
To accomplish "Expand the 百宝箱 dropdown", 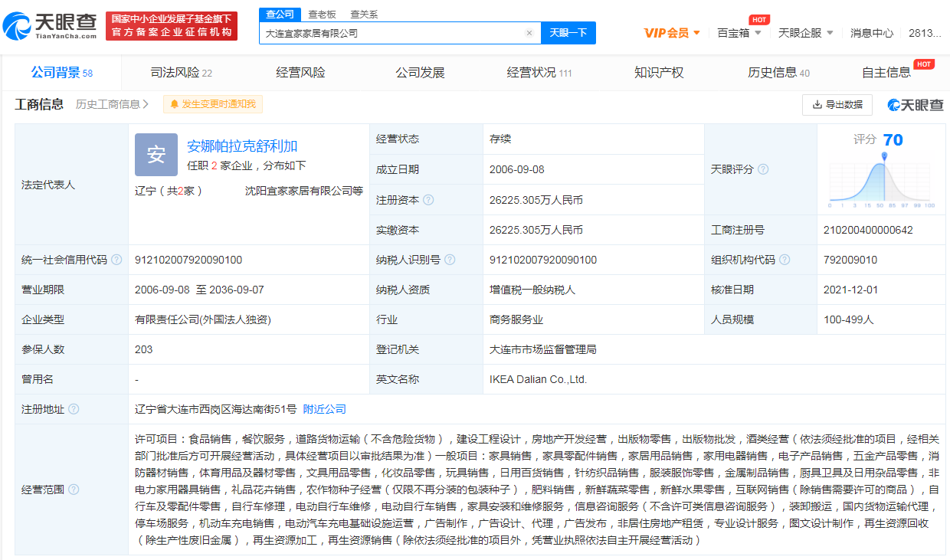I will [739, 33].
